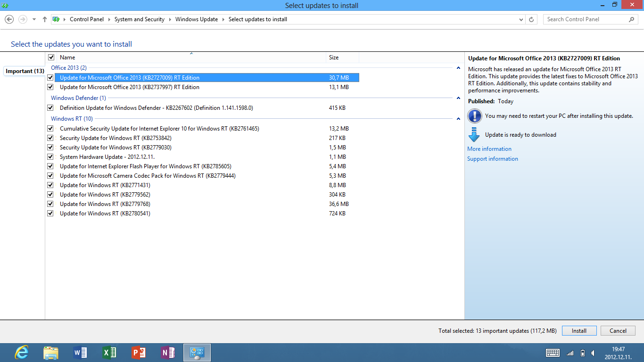The image size is (644, 362).
Task: Uncheck Update for Windows RT (KB2780541)
Action: (50, 214)
